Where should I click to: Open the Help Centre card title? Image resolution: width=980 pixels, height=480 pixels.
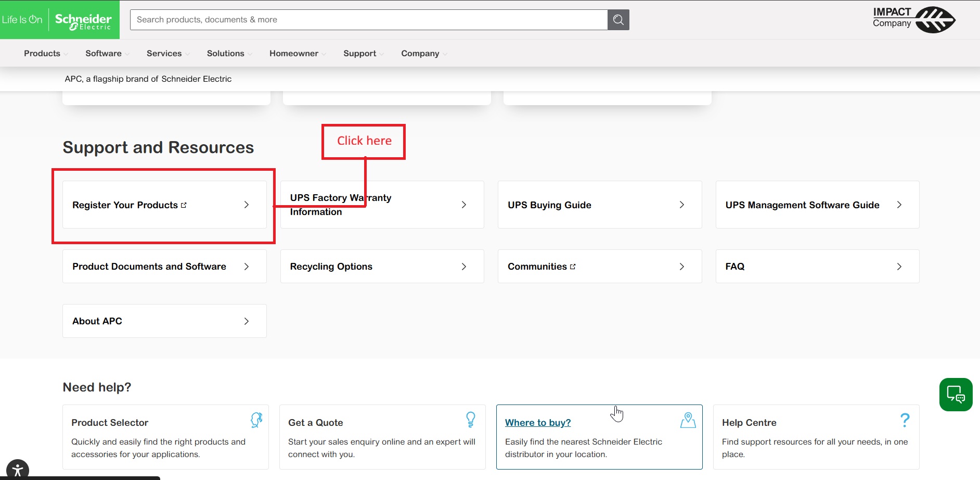pos(749,423)
